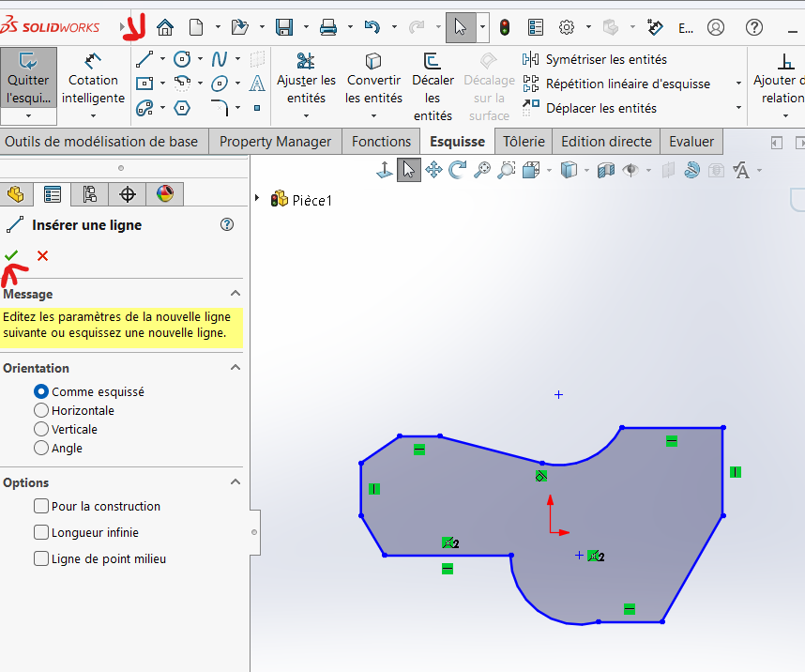Select the Spline sketch tool

(220, 59)
